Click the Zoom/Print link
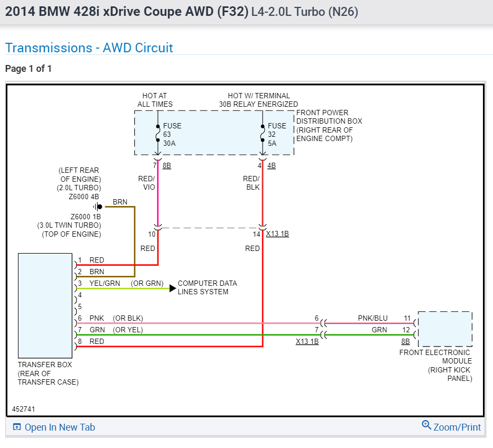 (x=457, y=427)
